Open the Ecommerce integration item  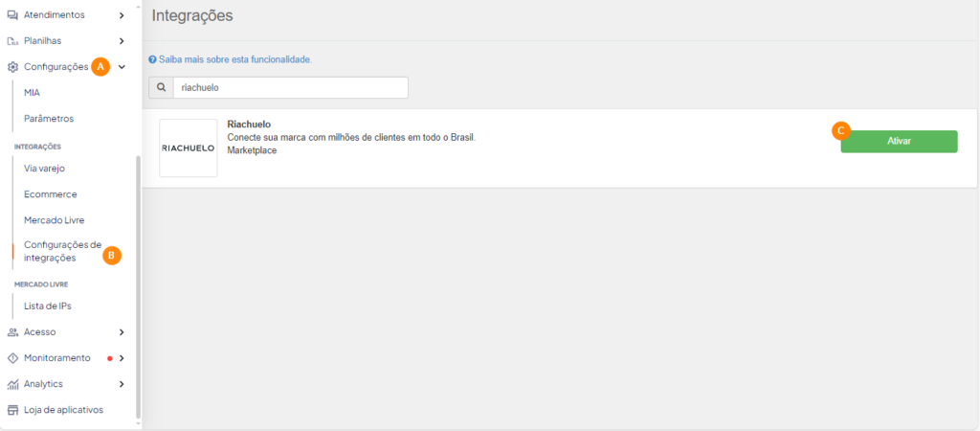coord(50,194)
